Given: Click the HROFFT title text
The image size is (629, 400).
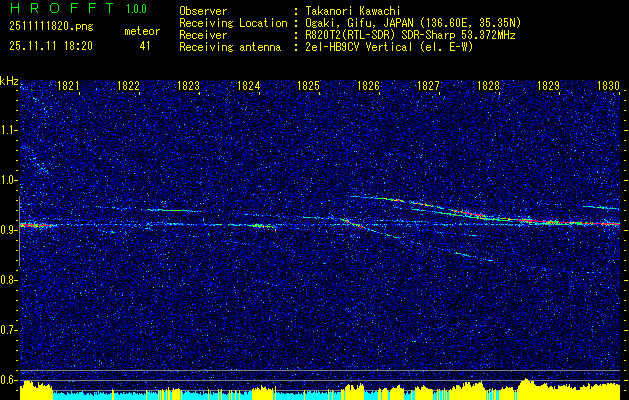Looking at the screenshot, I should click(63, 8).
